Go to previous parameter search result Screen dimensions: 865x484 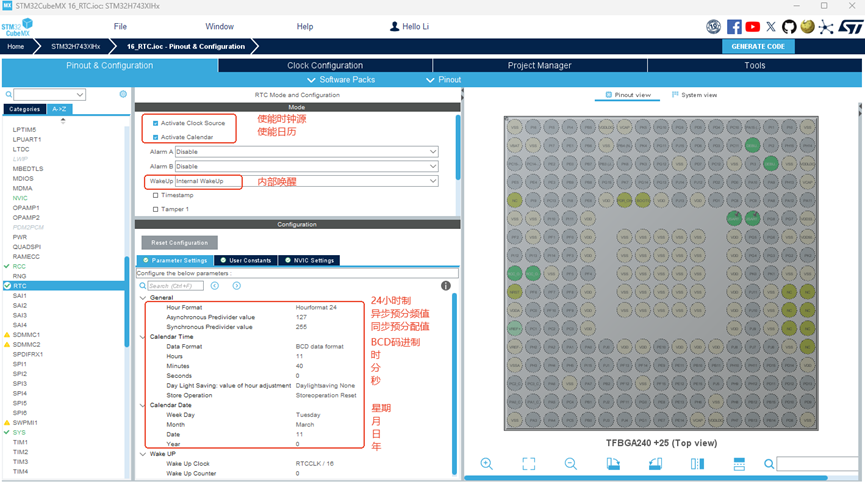click(215, 285)
